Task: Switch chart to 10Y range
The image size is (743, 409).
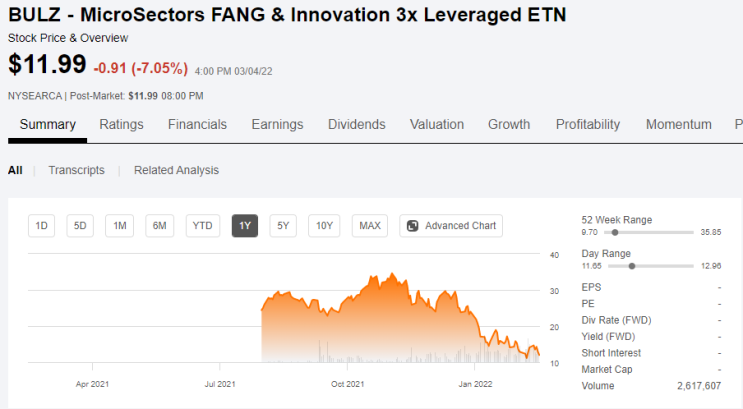Action: [x=324, y=226]
